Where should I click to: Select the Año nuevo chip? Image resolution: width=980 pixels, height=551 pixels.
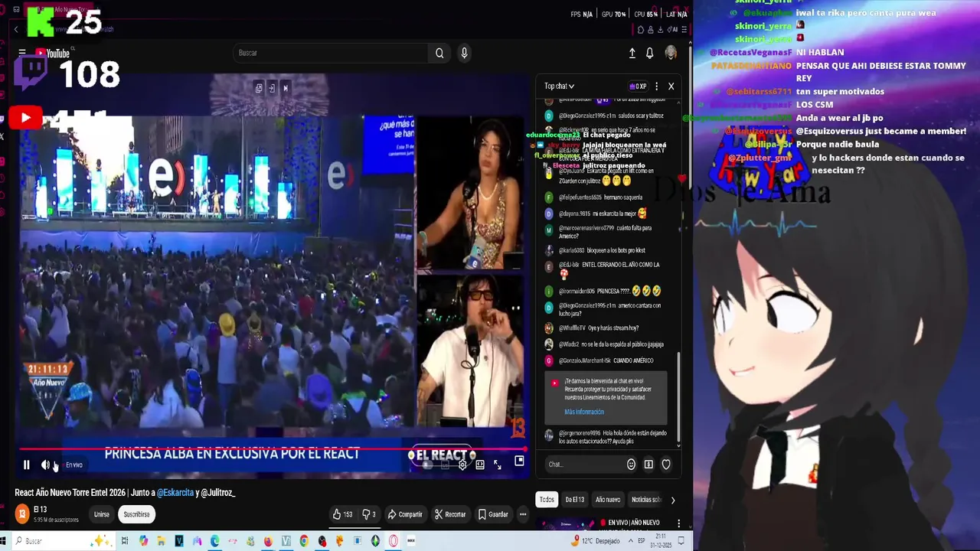[x=608, y=500]
